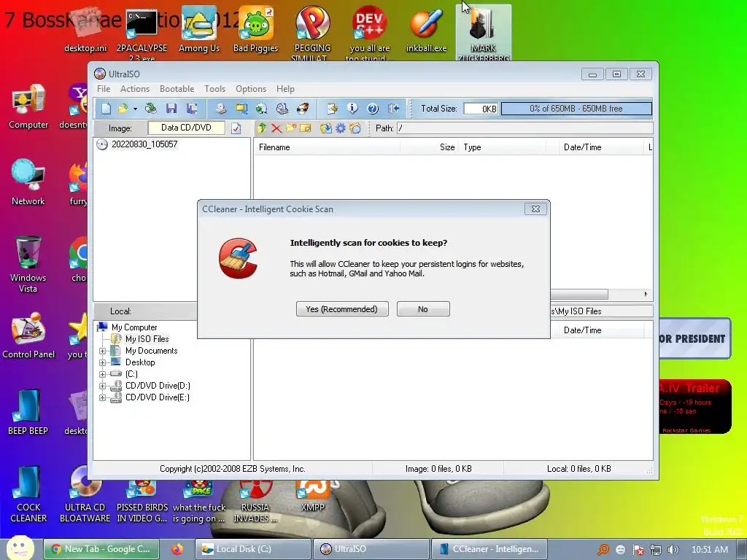Click the Save As icon in UltraISO toolbar
The image size is (747, 560).
coord(192,109)
